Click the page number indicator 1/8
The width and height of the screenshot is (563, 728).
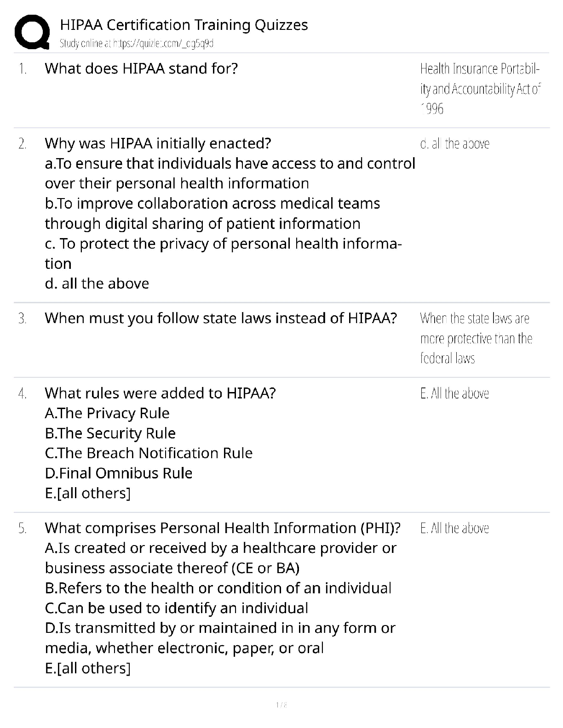[281, 705]
